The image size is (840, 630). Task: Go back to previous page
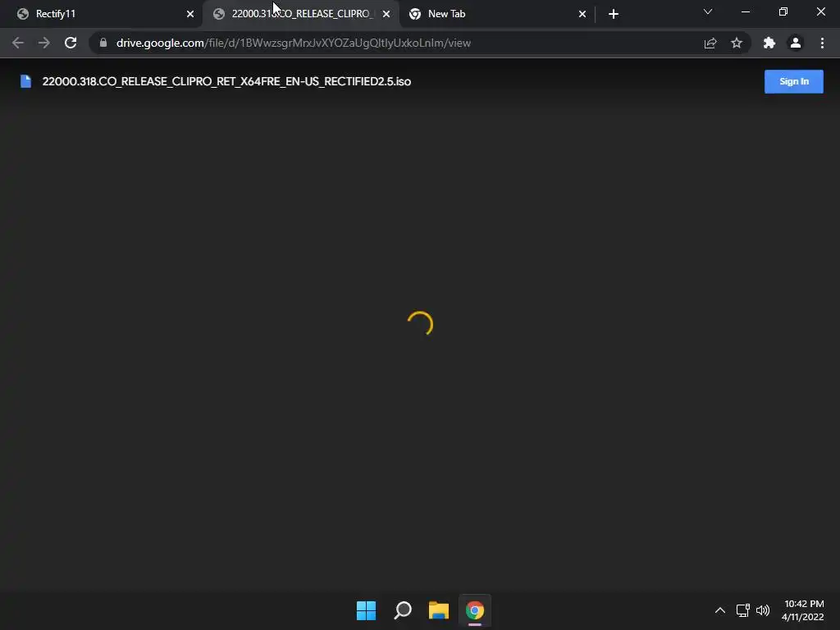[18, 43]
